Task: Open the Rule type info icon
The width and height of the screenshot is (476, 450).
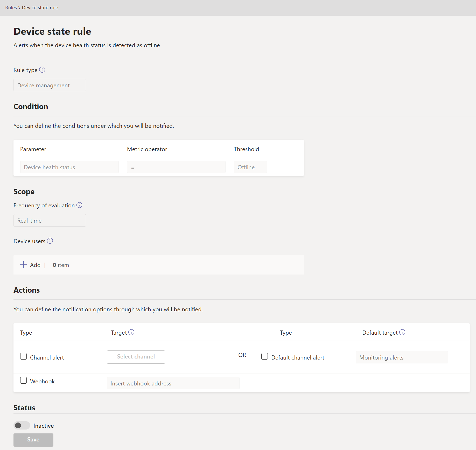Action: 42,70
